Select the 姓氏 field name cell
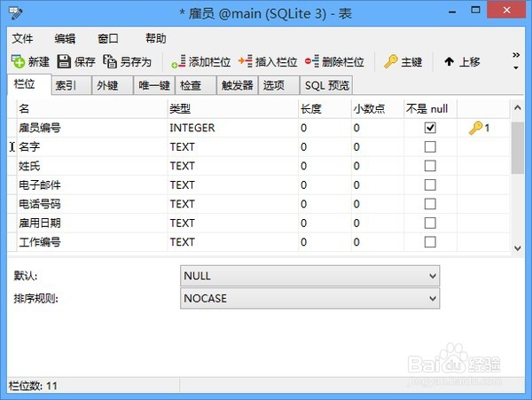The height and width of the screenshot is (400, 532). click(x=92, y=166)
